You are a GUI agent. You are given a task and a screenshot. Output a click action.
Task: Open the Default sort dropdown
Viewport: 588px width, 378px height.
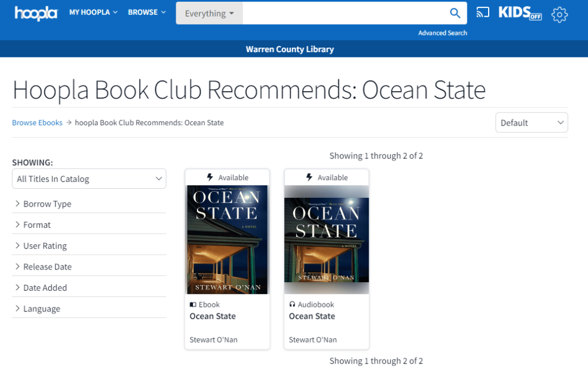click(x=531, y=123)
